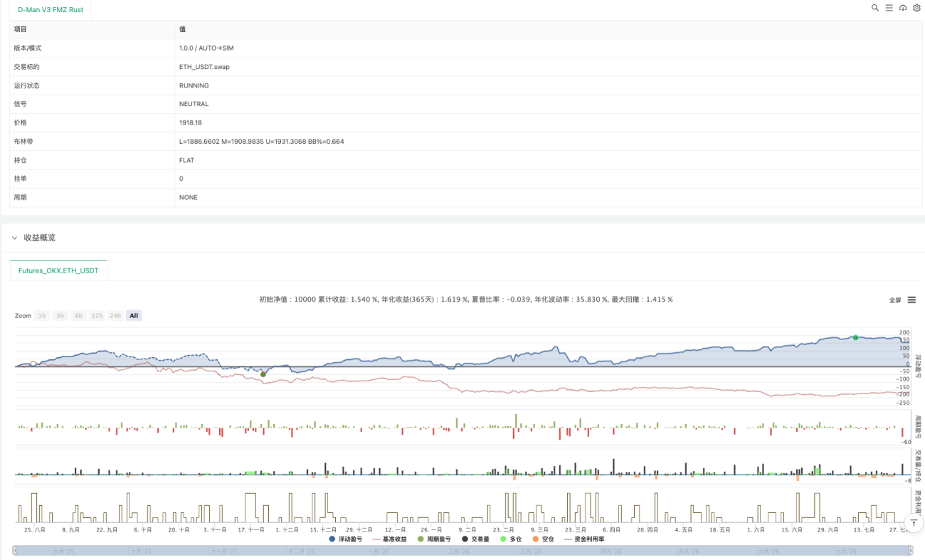Click the 持仓 row label
This screenshot has height=560, width=925.
(21, 160)
